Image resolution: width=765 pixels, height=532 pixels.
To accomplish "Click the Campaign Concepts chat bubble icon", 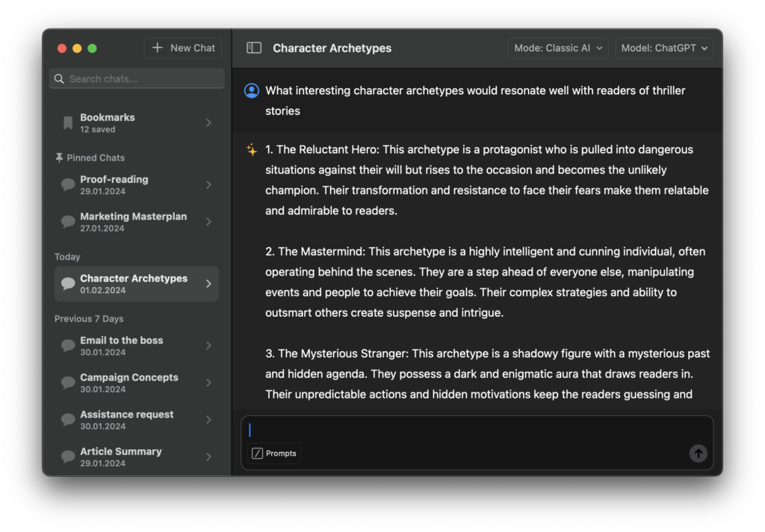I will [x=68, y=383].
